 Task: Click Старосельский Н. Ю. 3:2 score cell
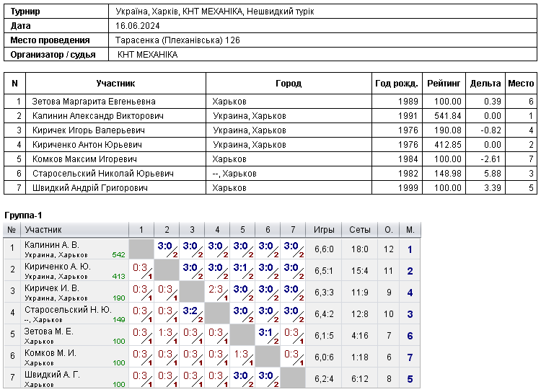192,314
